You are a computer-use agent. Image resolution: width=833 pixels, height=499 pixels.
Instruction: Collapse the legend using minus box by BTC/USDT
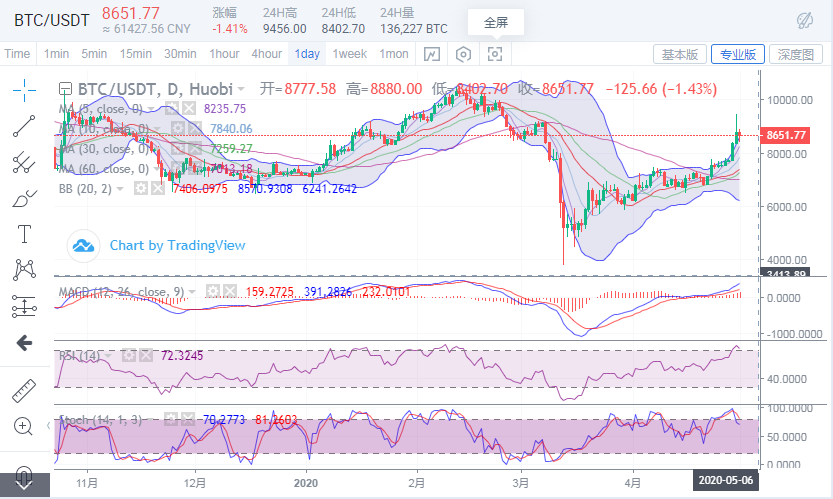65,88
